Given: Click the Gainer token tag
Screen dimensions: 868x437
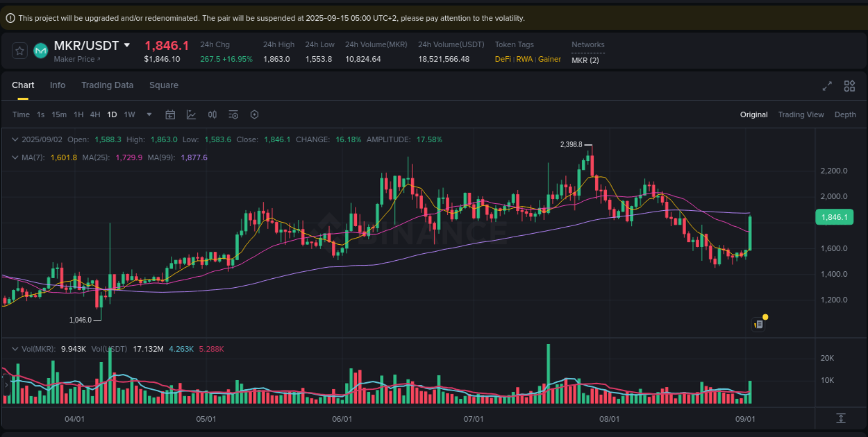Looking at the screenshot, I should pyautogui.click(x=549, y=59).
